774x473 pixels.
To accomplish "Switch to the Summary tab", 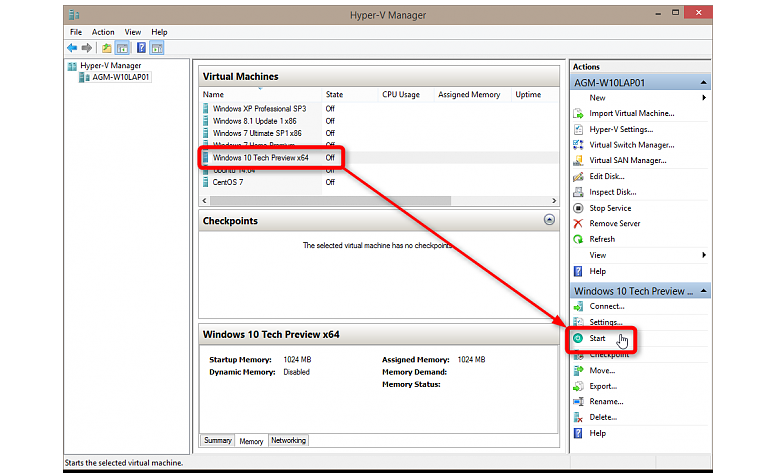I will tap(218, 440).
